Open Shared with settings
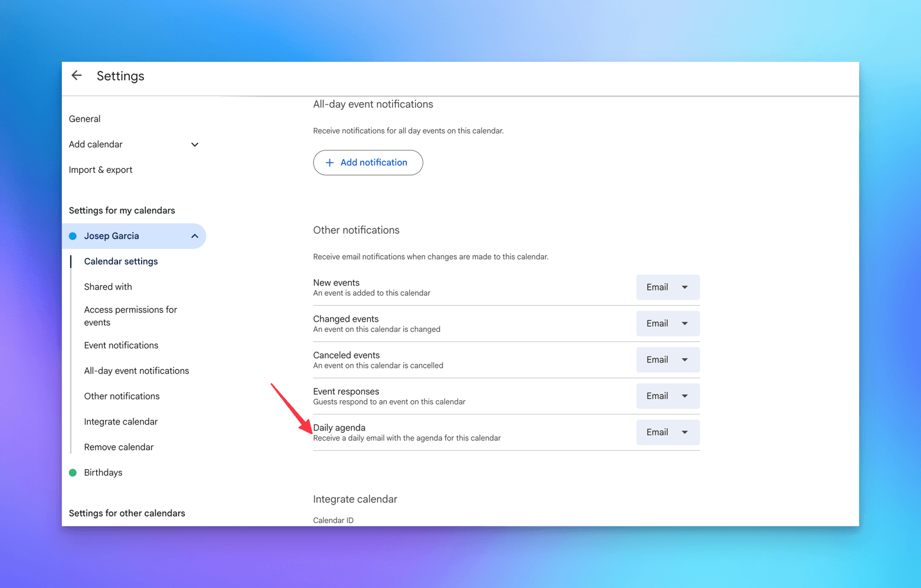The height and width of the screenshot is (588, 921). coord(107,287)
